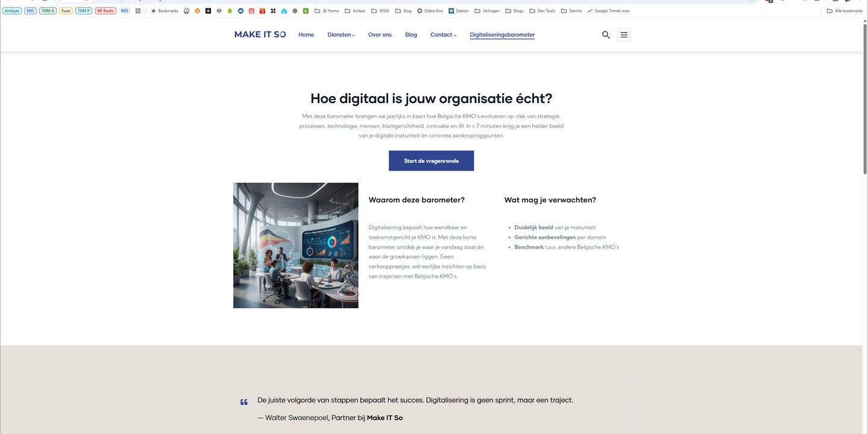Click the 'Duidelijk beeld' bullet text
Screen dimensions: 868x434
(533, 227)
